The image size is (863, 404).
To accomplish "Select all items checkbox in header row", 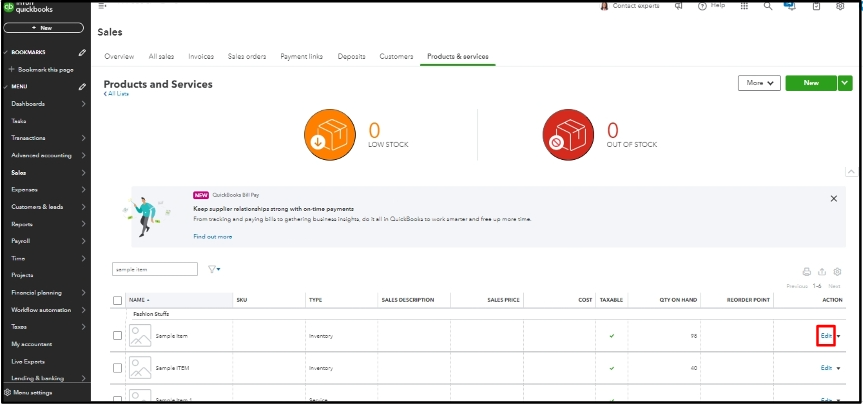I will (117, 301).
